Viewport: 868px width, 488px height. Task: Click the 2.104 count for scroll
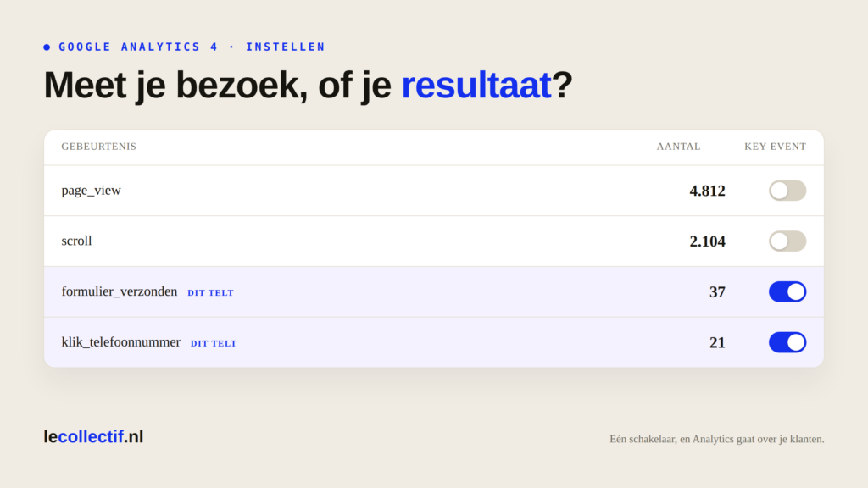click(707, 241)
